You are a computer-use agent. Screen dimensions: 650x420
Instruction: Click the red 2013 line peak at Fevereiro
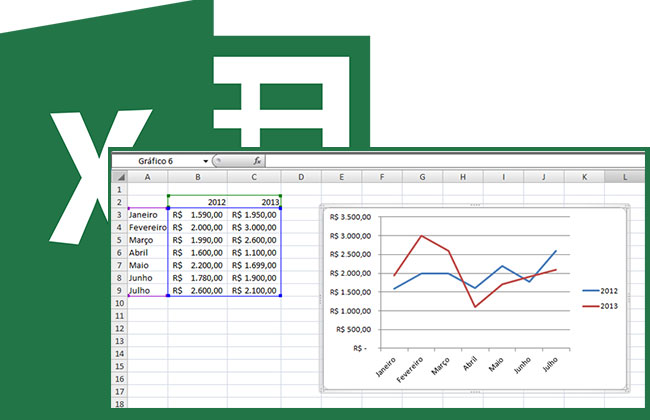(421, 235)
